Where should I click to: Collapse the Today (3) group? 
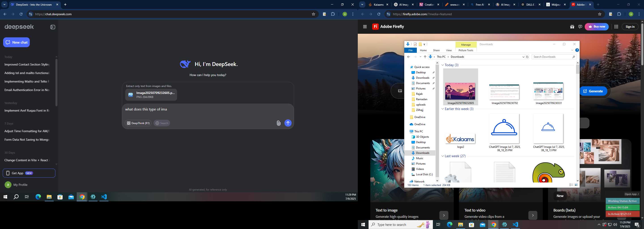pyautogui.click(x=443, y=65)
